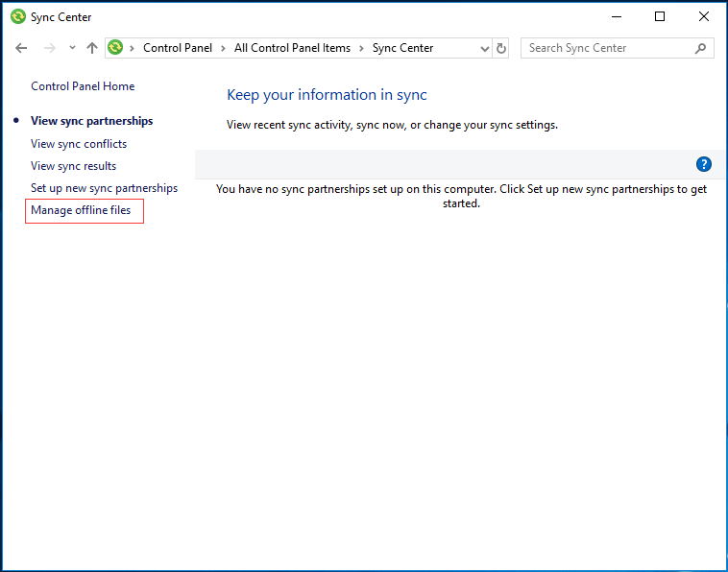Click Sync Center title bar icon

(18, 16)
